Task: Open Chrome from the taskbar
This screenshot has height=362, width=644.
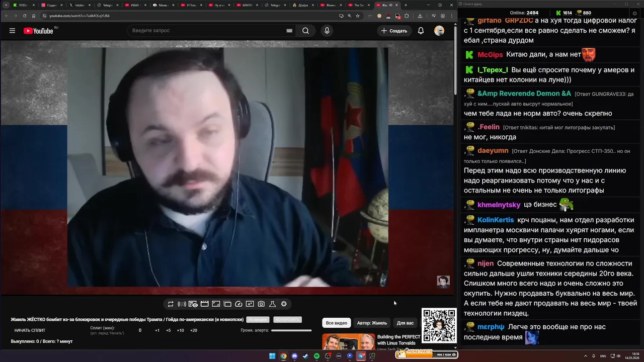Action: [x=283, y=356]
